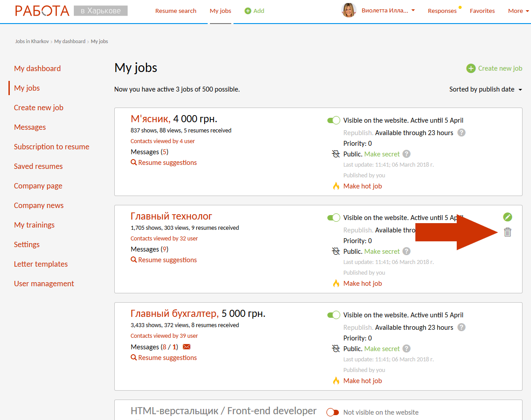Image resolution: width=531 pixels, height=420 pixels.
Task: Click help icon next to Make secret for Главный технолог
Action: 406,251
